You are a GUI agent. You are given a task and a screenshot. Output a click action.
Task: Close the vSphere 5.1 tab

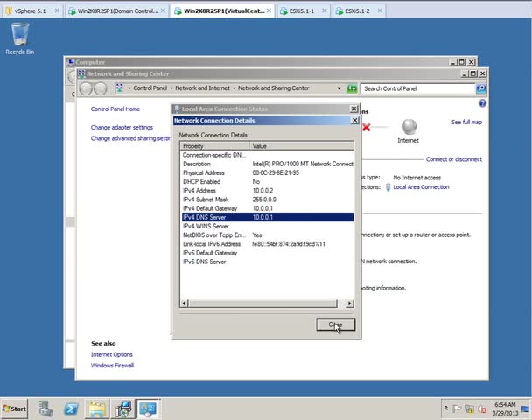[x=57, y=10]
